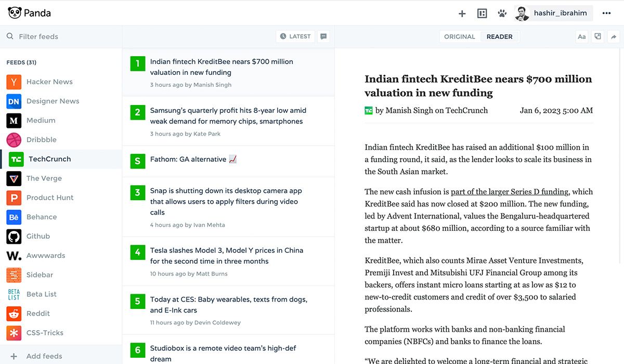
Task: Click the green number 3 badge
Action: [x=137, y=193]
